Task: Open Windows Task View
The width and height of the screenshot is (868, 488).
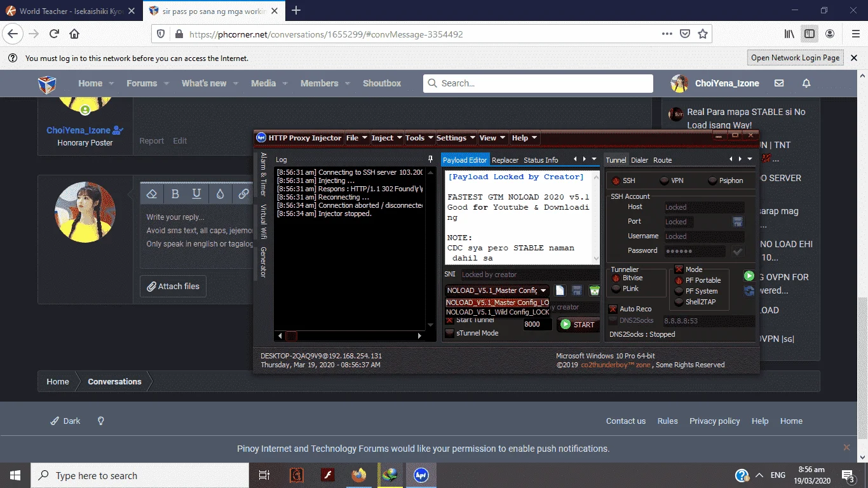Action: [x=264, y=475]
